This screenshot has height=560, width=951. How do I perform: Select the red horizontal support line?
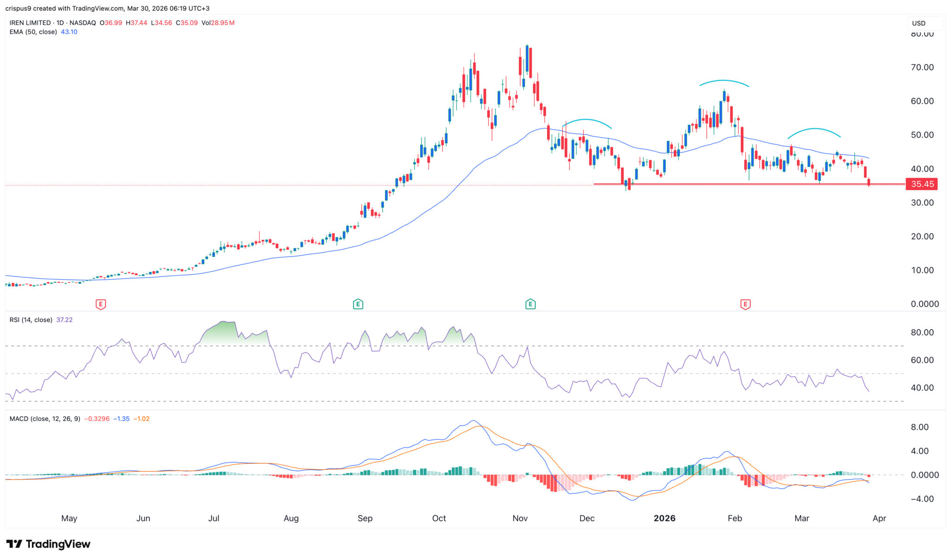[x=697, y=184]
